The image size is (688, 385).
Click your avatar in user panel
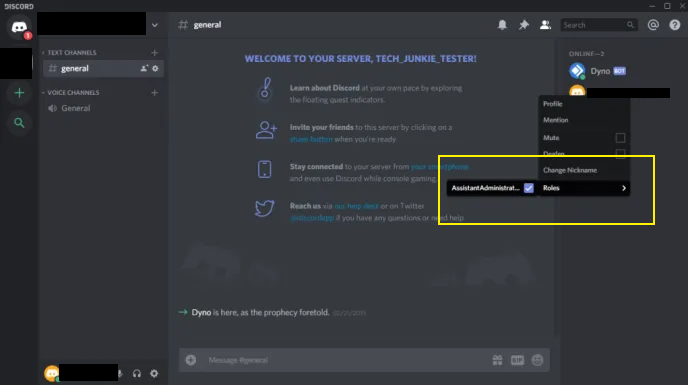[51, 374]
